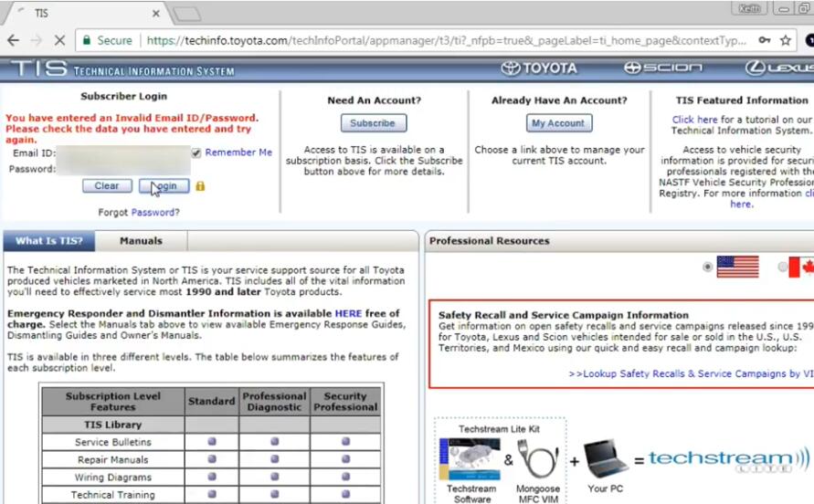
Task: Click the saved password key icon
Action: pos(764,40)
